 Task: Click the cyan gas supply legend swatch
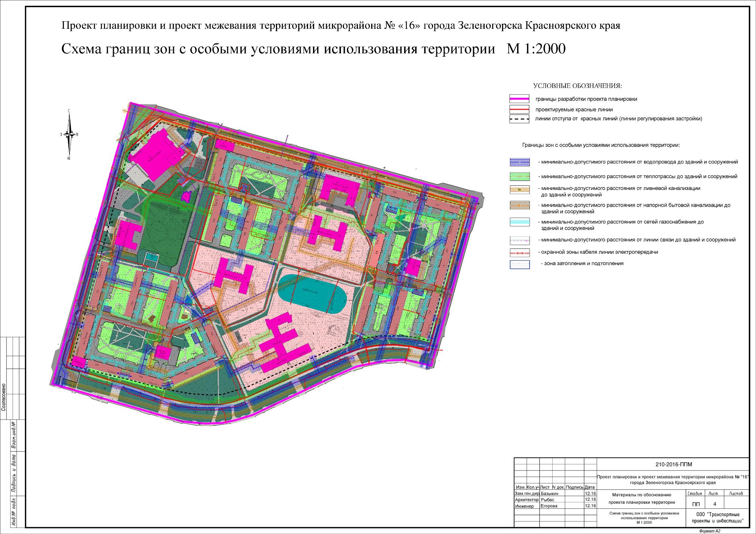pos(520,222)
